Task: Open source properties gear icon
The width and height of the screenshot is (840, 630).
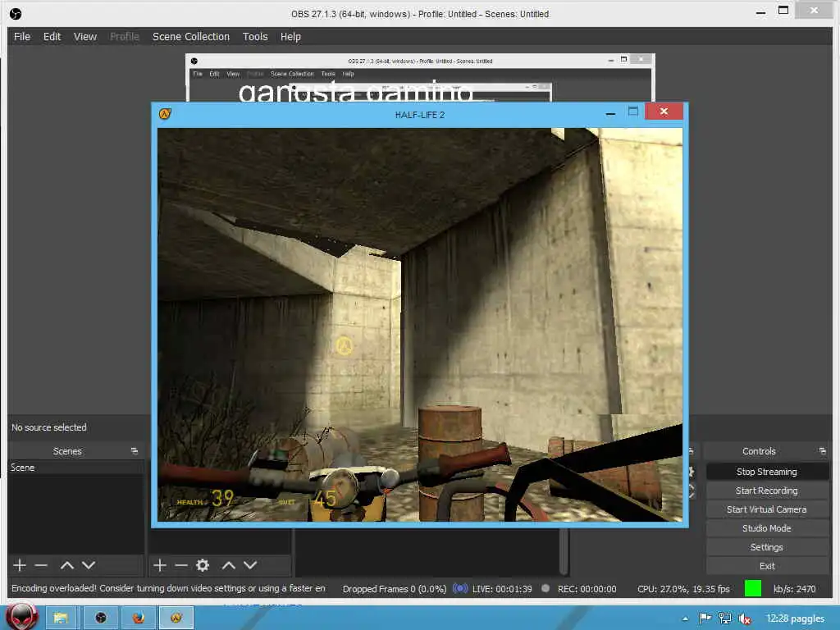Action: 203,565
